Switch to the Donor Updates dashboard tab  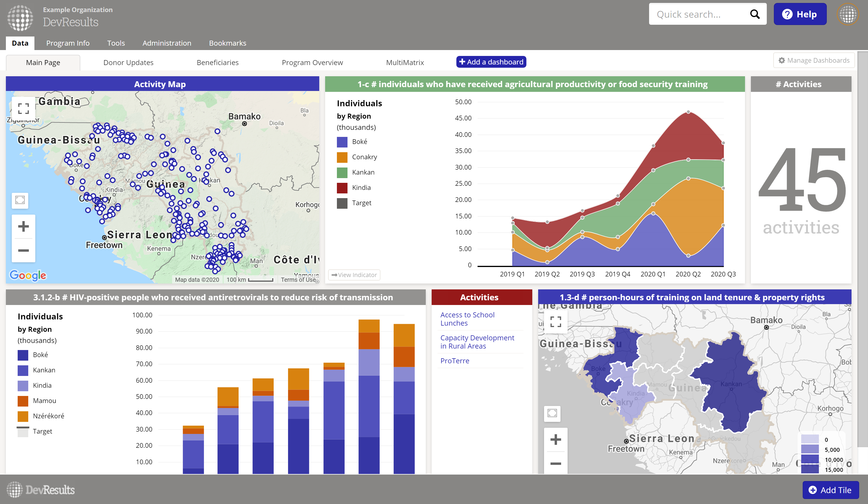[x=128, y=62]
